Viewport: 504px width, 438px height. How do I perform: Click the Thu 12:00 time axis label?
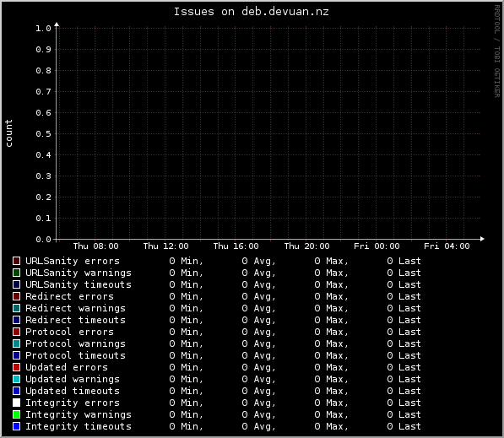(x=165, y=246)
